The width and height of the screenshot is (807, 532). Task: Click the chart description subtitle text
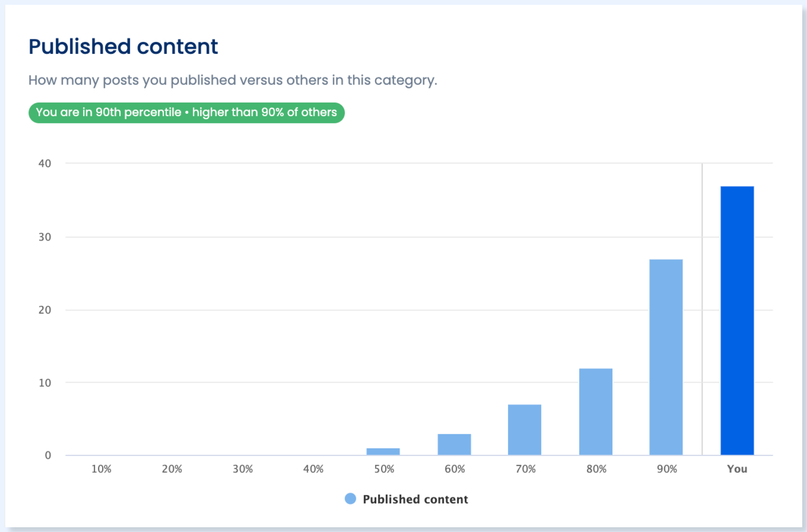[233, 80]
